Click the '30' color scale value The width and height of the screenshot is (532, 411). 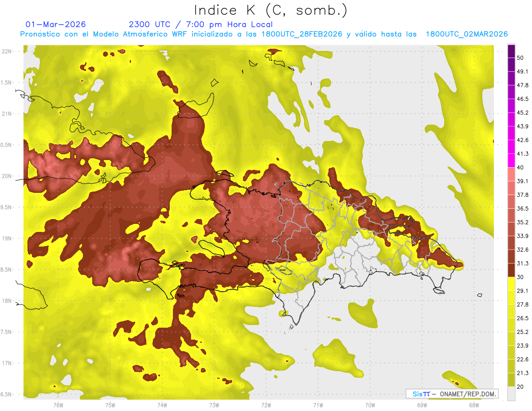520,277
